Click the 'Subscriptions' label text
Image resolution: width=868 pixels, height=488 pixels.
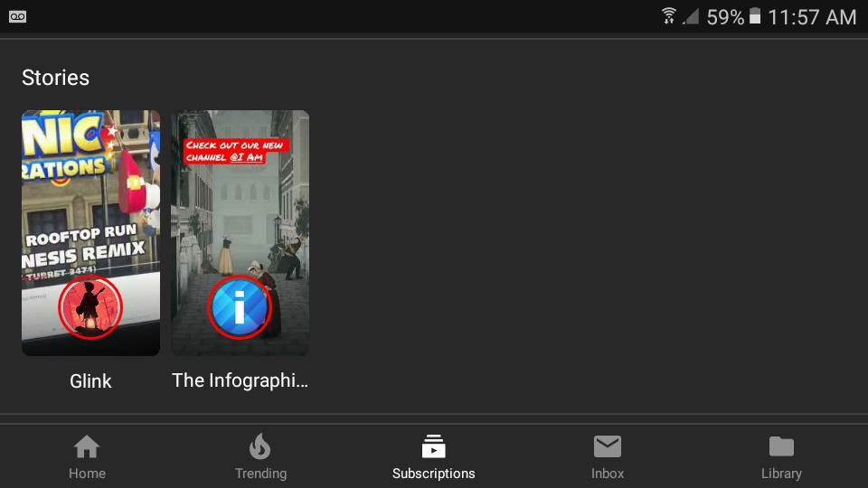[x=433, y=474]
